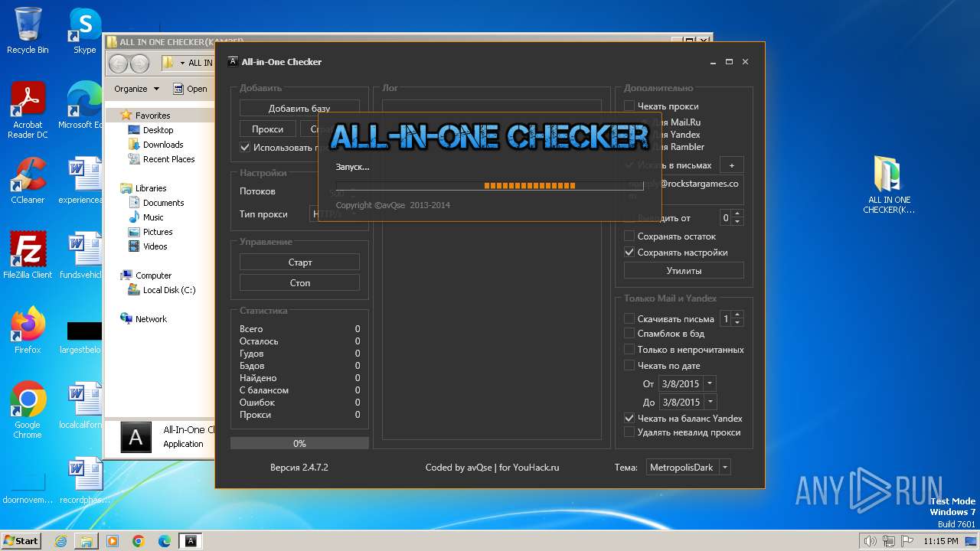Open the Тема MetropolisDark theme dropdown

688,467
